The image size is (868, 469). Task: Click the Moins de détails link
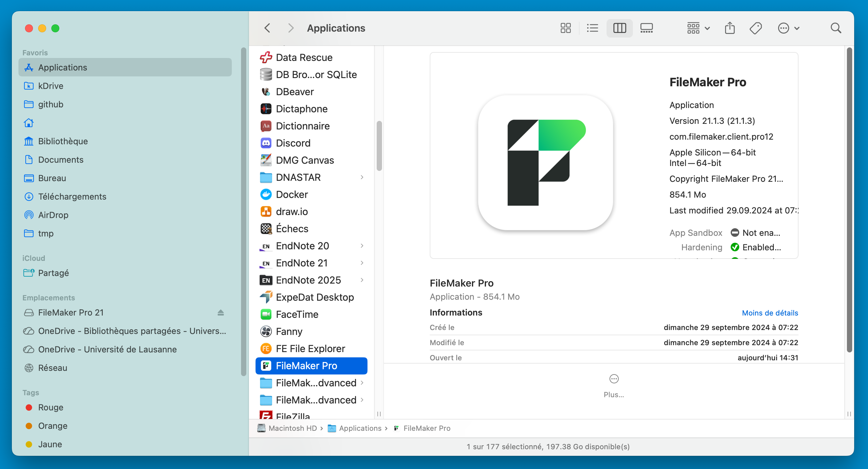[x=770, y=313]
